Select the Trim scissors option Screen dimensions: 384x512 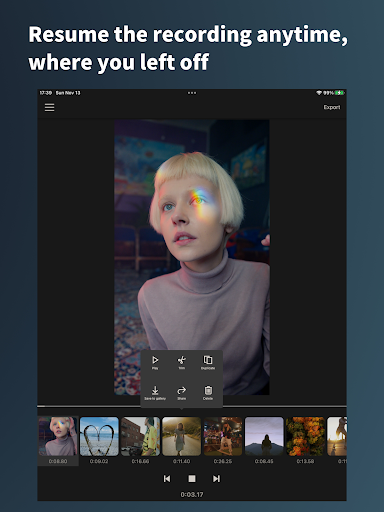181,362
